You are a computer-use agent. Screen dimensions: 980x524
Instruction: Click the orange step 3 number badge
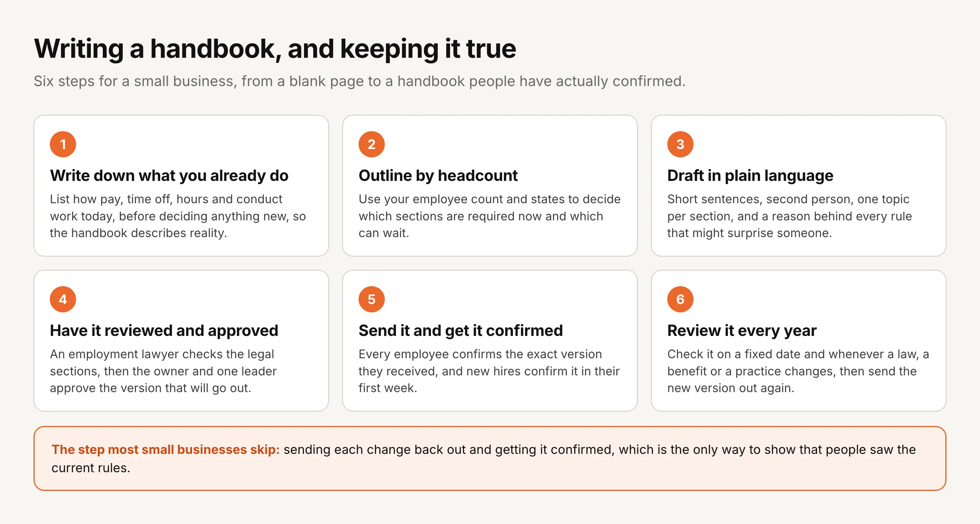(680, 144)
